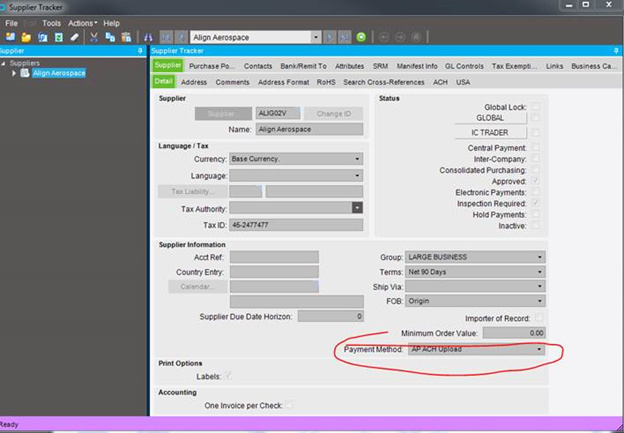Viewport: 624px width, 433px height.
Task: Click the GLOBAL button
Action: pyautogui.click(x=489, y=118)
